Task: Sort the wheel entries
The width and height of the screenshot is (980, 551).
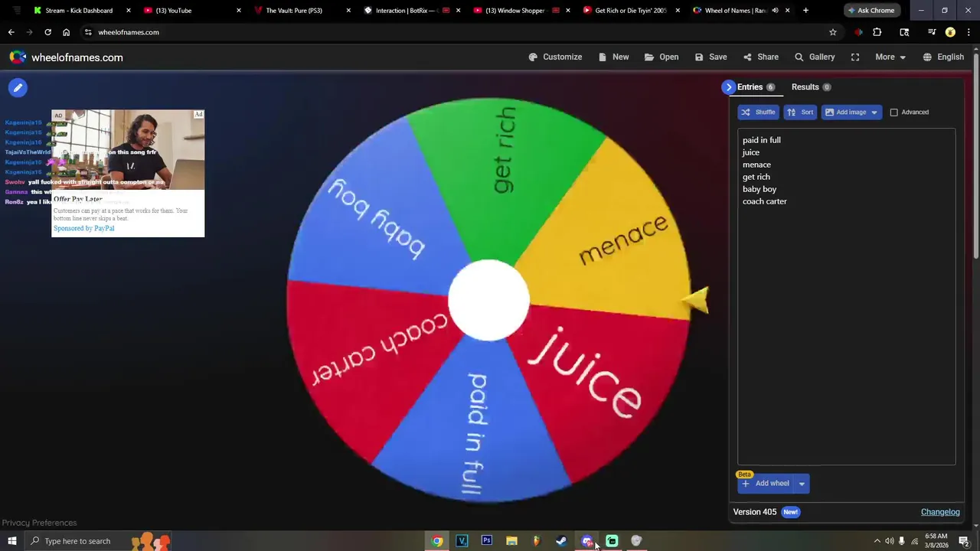Action: (x=800, y=112)
